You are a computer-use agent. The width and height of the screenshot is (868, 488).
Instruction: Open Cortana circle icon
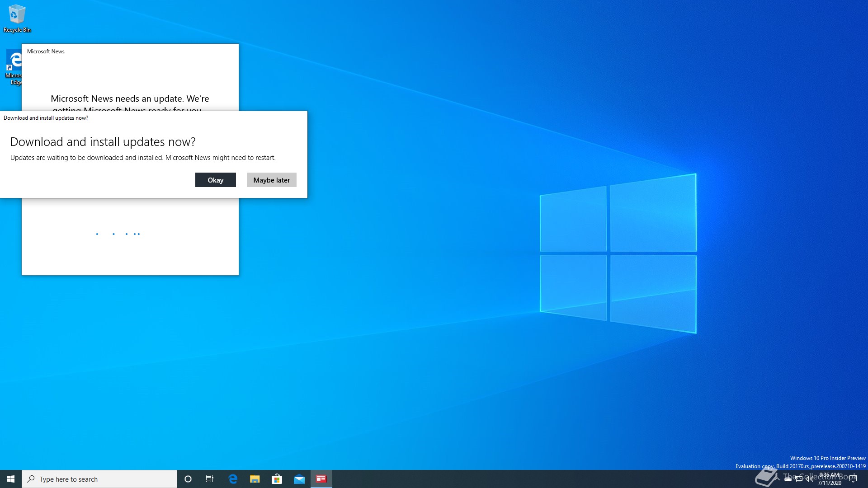pyautogui.click(x=188, y=479)
